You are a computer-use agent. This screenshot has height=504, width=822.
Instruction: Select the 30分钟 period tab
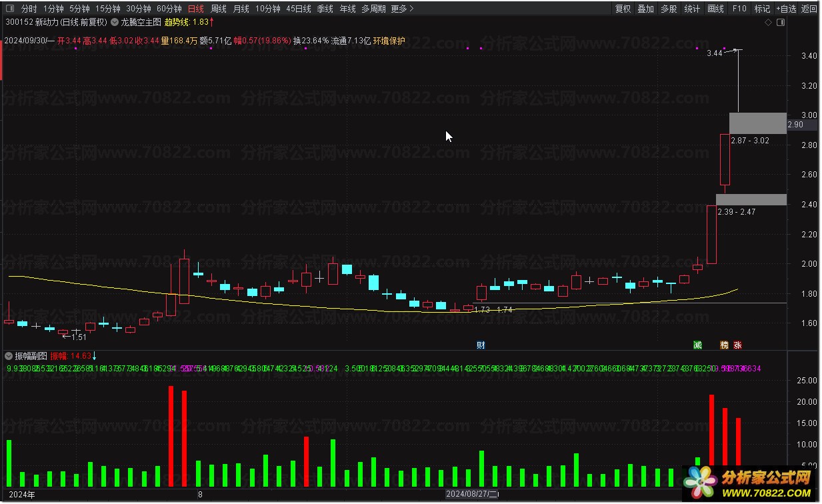[x=139, y=9]
